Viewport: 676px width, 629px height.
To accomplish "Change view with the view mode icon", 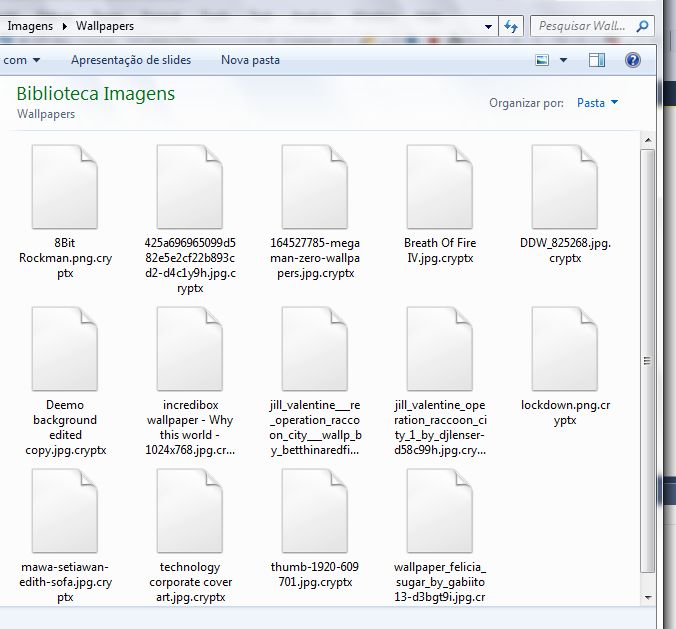I will [x=542, y=60].
